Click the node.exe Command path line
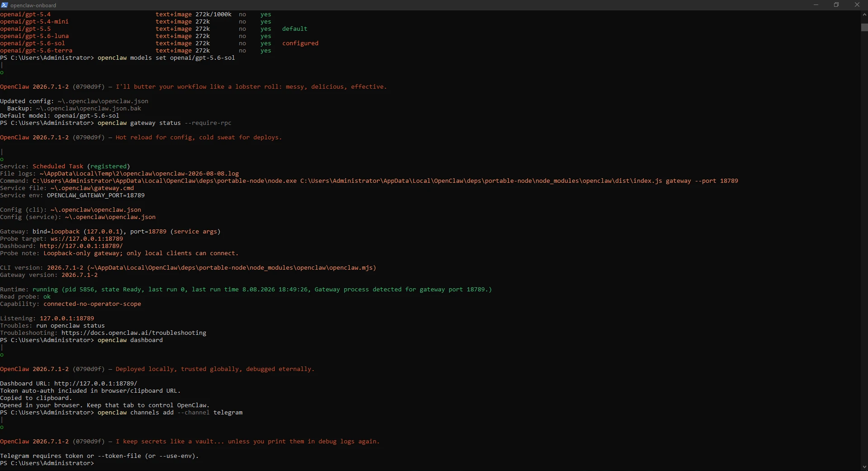Viewport: 868px width, 471px height. (x=369, y=181)
